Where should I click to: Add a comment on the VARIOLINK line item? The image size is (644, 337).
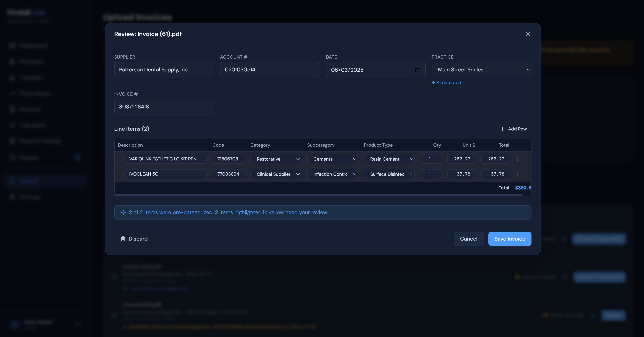click(x=519, y=159)
